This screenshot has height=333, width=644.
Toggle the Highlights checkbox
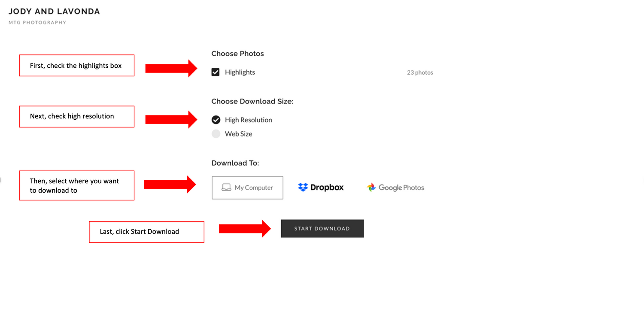[x=216, y=72]
